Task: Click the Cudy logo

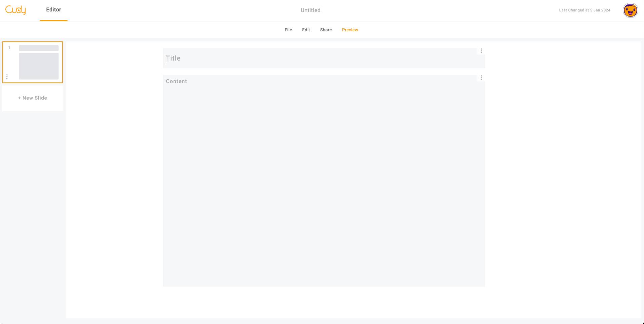Action: click(x=15, y=10)
